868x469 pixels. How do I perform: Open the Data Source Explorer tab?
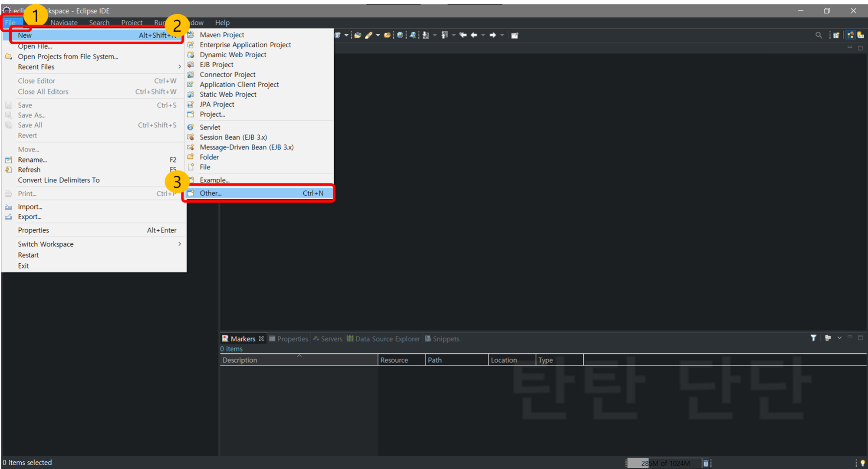coord(387,339)
